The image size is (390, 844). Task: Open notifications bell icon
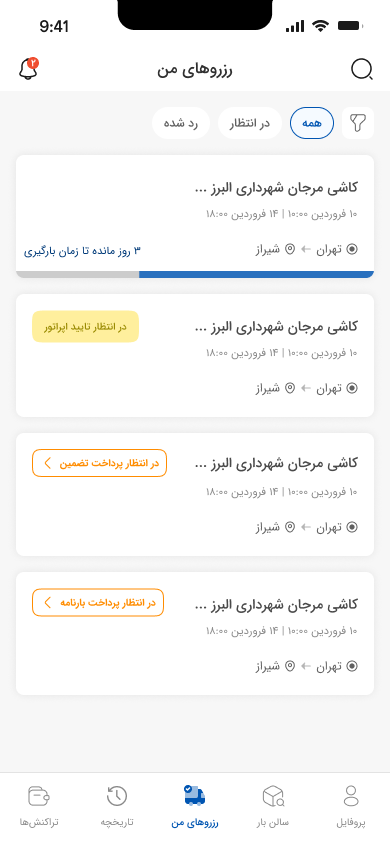29,69
